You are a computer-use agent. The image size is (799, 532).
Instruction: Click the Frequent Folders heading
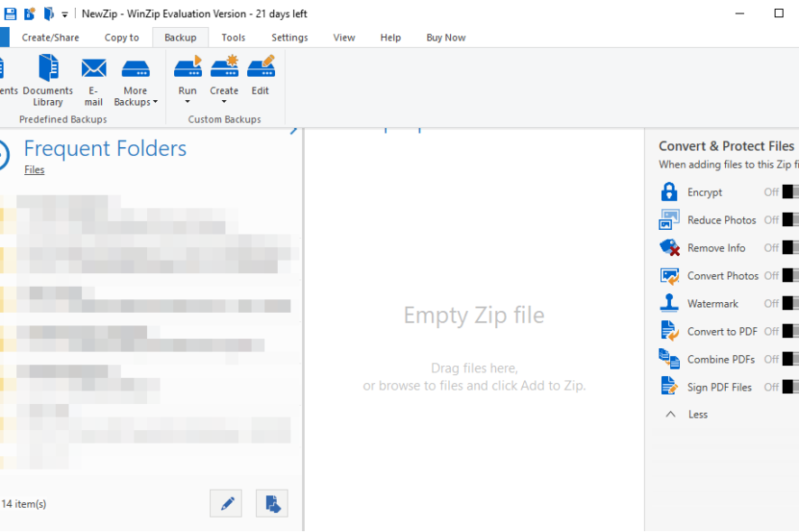[x=105, y=149]
